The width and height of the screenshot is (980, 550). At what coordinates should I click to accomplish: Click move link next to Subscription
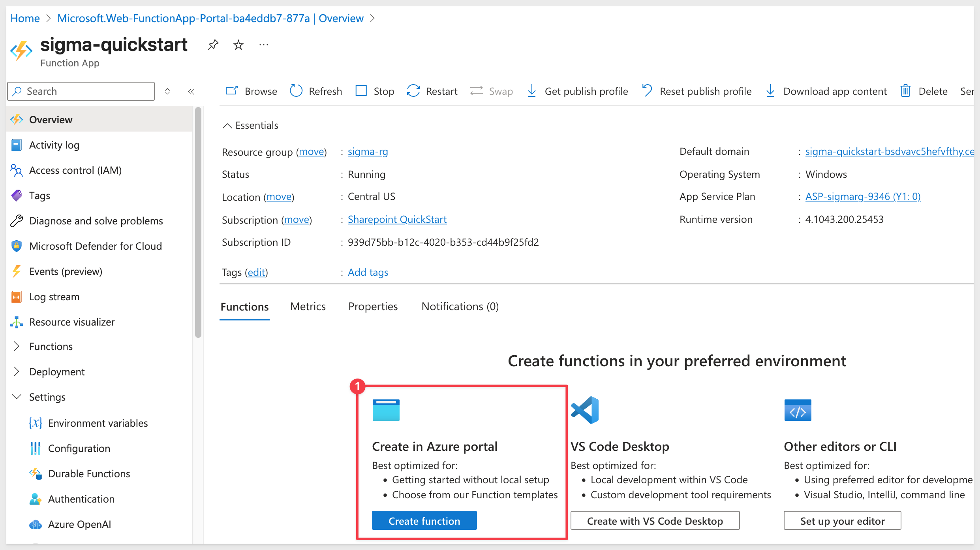coord(297,220)
